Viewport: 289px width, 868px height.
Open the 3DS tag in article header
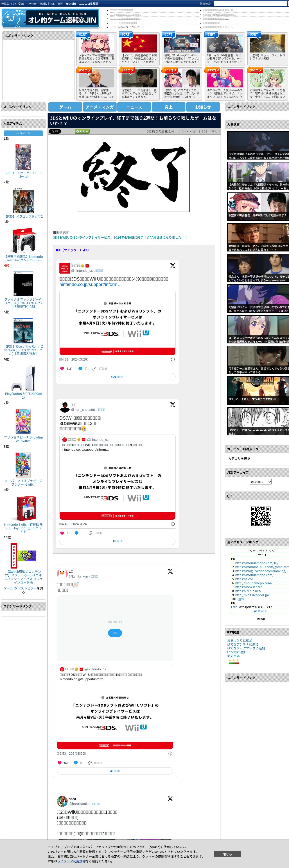pos(204,131)
